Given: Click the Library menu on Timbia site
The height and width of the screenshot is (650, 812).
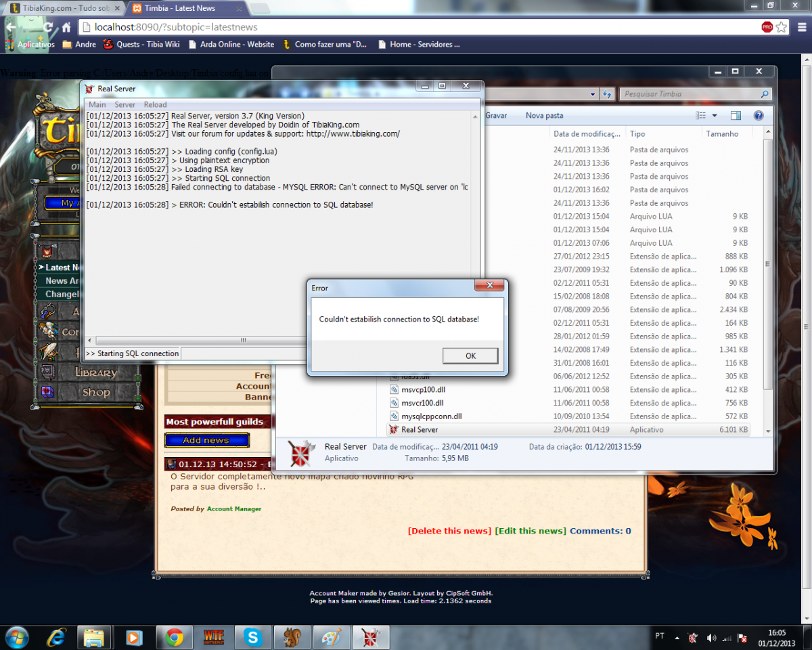Looking at the screenshot, I should click(x=95, y=372).
